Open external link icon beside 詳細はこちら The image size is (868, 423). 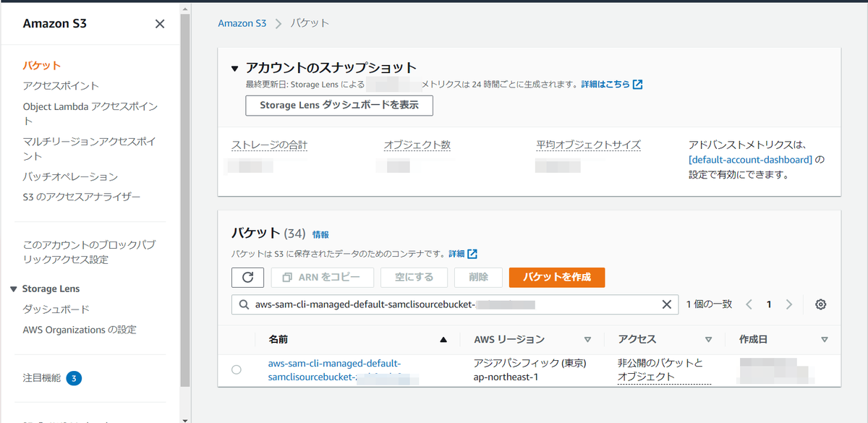(637, 84)
